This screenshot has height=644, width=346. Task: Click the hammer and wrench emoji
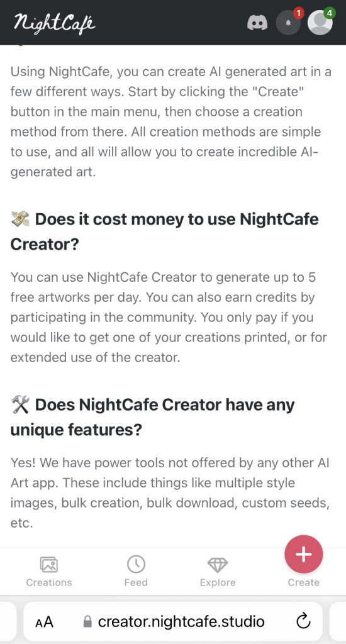[x=20, y=405]
